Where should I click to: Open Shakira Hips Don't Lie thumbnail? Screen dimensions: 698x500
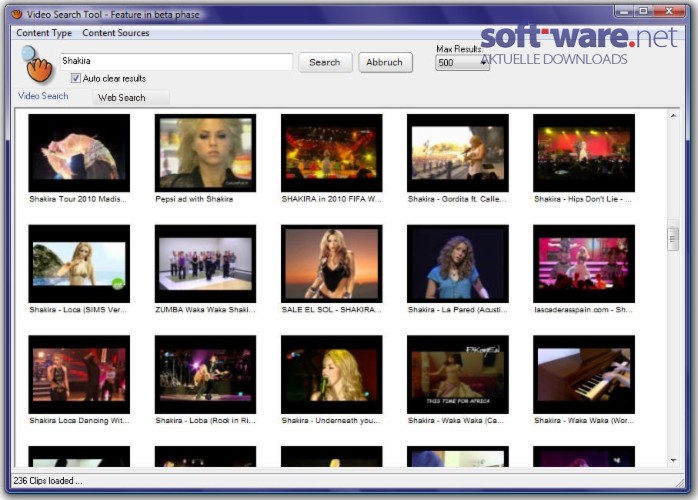584,153
